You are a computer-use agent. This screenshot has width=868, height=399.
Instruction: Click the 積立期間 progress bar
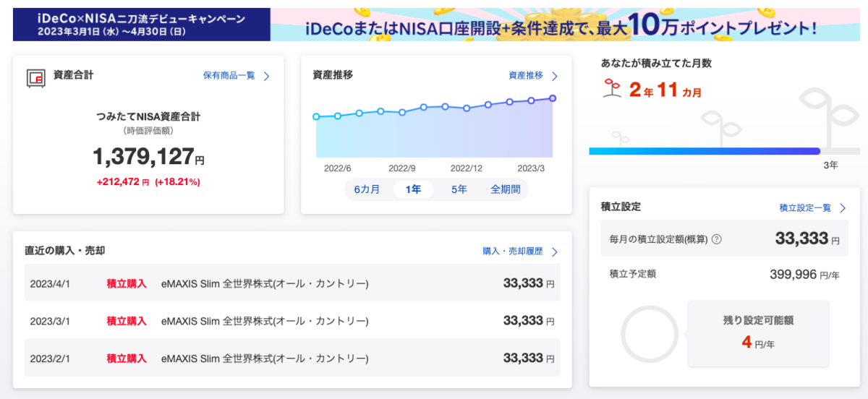pos(705,151)
